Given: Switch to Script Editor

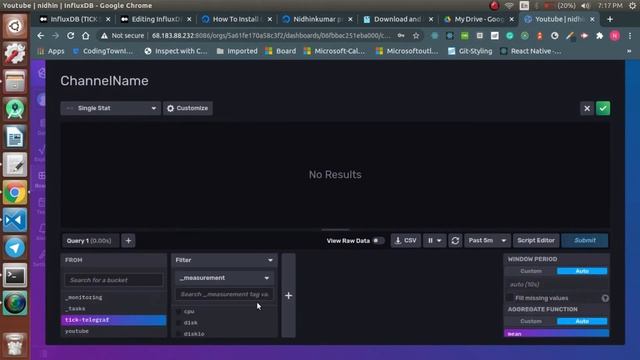Looking at the screenshot, I should point(536,241).
